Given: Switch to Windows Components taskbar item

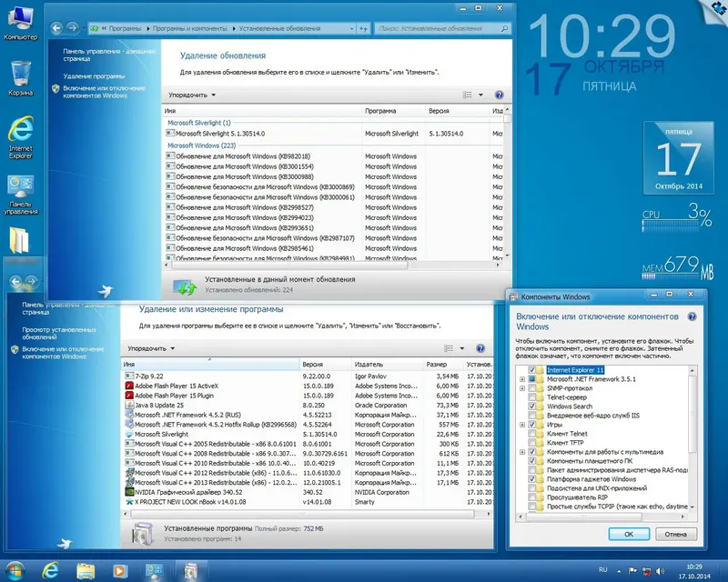Looking at the screenshot, I should pos(190,570).
